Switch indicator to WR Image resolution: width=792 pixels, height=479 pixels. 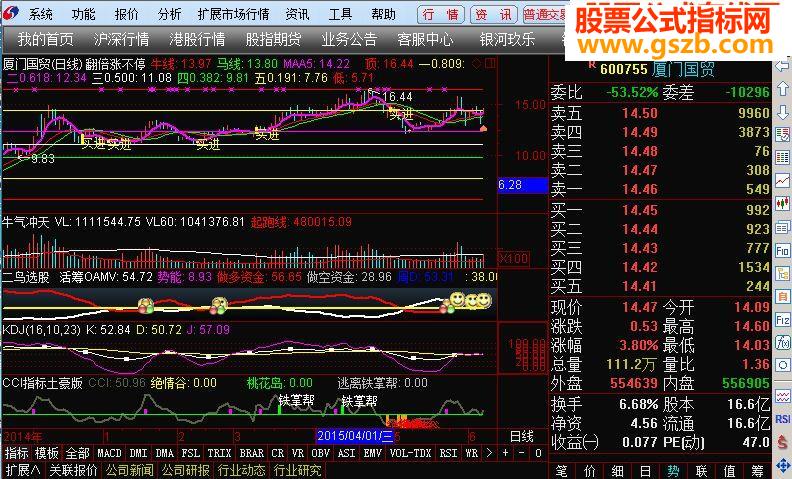click(x=471, y=453)
